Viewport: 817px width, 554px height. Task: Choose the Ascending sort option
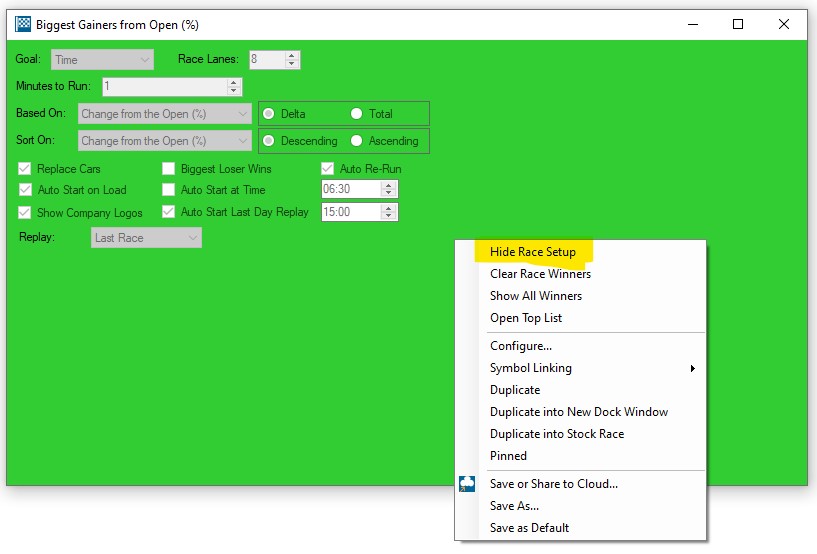pyautogui.click(x=356, y=141)
